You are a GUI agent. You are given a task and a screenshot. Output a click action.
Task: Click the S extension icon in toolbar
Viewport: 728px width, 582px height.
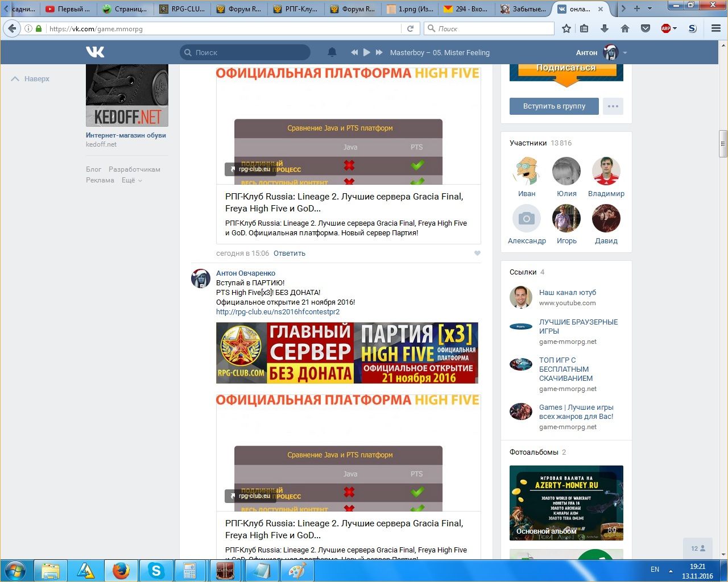pyautogui.click(x=692, y=28)
